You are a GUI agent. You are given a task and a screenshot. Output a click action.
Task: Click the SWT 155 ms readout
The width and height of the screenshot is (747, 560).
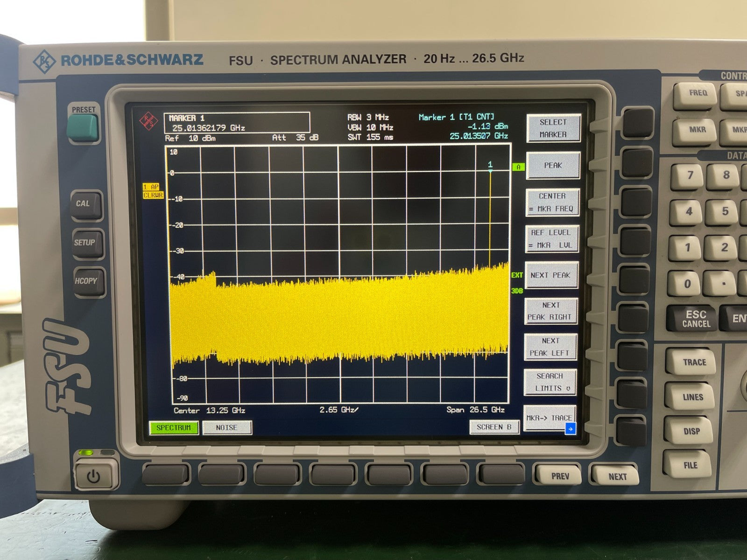(370, 137)
